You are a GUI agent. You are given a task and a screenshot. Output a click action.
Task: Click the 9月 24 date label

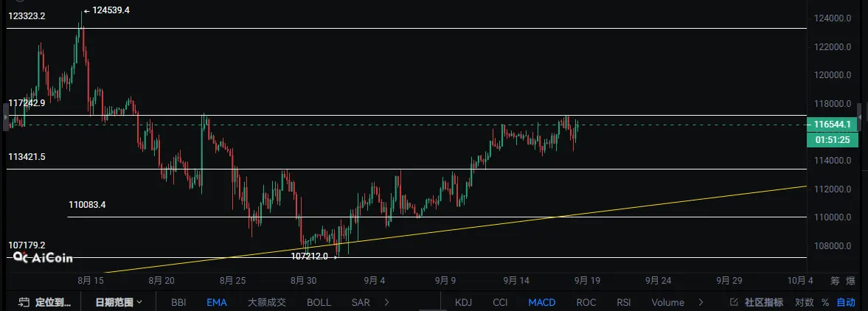(659, 281)
